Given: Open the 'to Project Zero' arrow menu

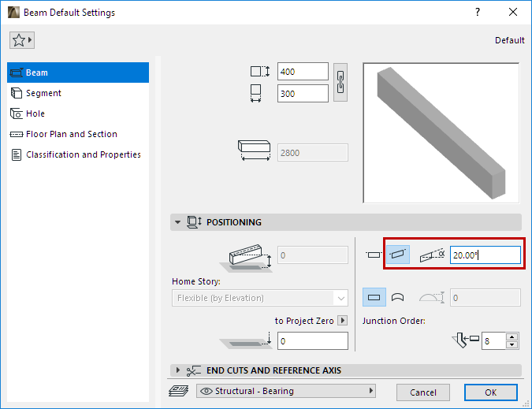Looking at the screenshot, I should tap(342, 321).
